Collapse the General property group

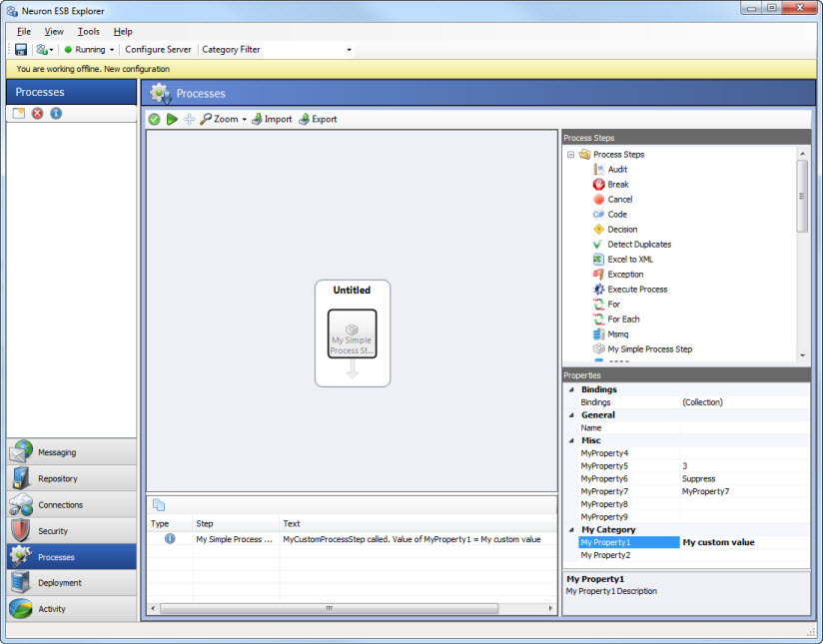point(571,415)
